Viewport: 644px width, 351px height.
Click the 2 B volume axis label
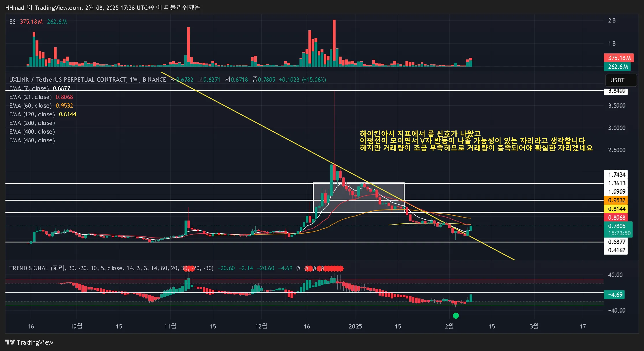tap(612, 20)
